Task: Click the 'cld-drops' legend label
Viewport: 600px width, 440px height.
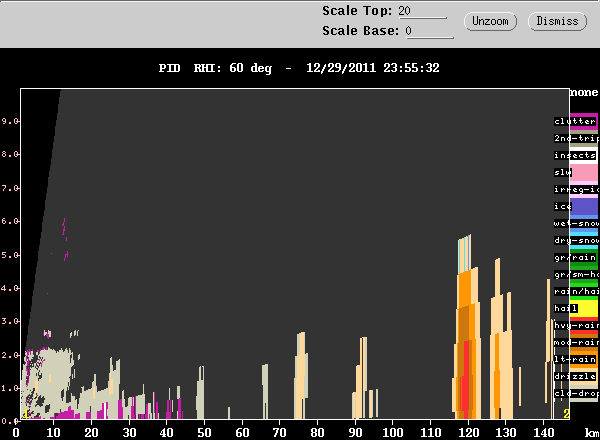Action: pyautogui.click(x=576, y=394)
